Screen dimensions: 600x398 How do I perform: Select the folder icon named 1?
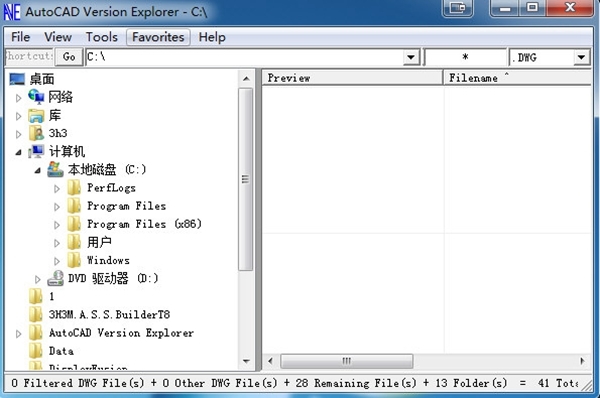tap(36, 297)
